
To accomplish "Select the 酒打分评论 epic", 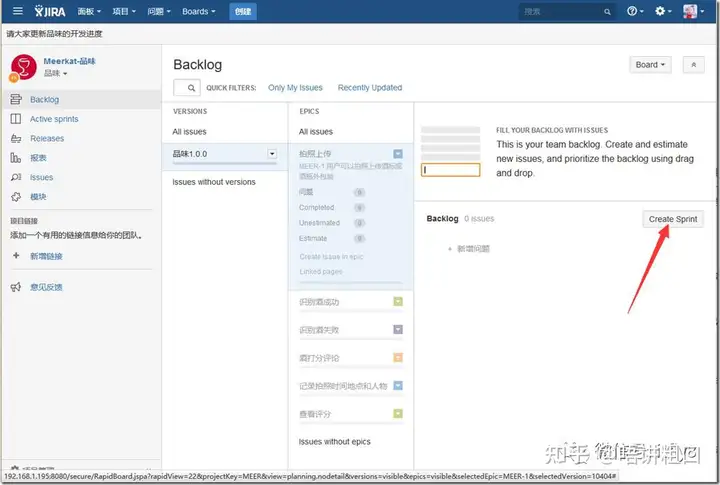I will 319,358.
